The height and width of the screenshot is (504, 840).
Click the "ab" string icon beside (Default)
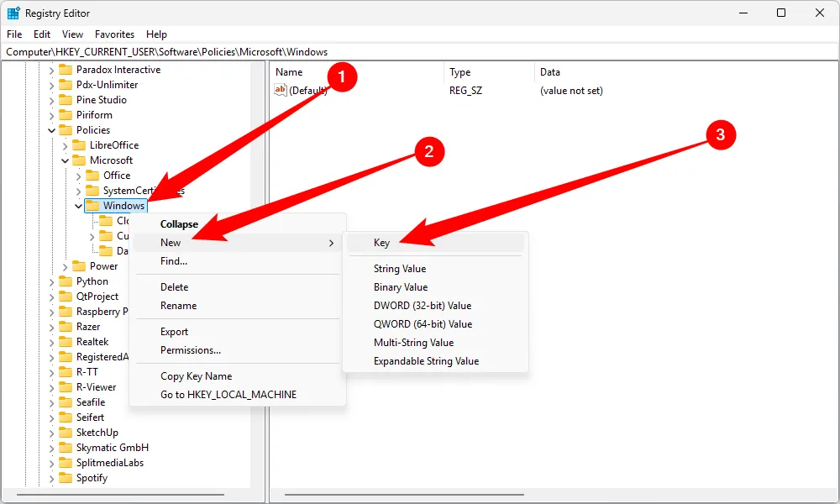[278, 91]
